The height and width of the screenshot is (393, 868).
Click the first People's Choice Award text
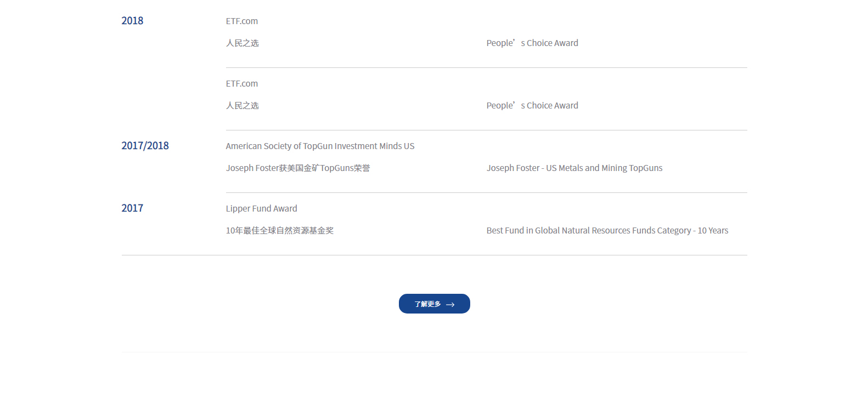(x=532, y=43)
